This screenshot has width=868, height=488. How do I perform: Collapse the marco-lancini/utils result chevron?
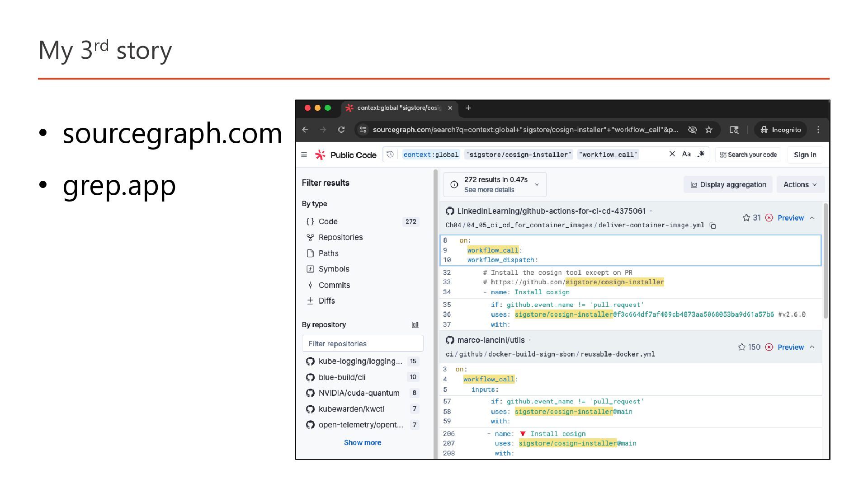click(812, 347)
